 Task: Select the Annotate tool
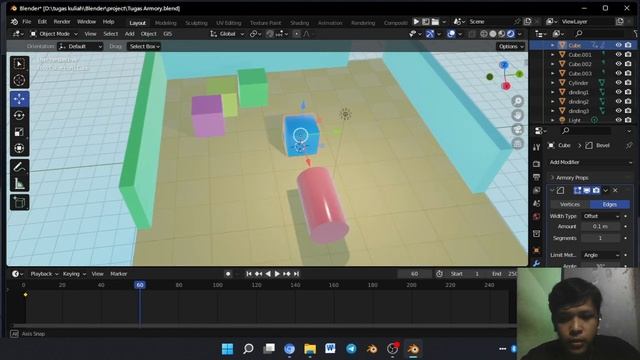tap(19, 167)
